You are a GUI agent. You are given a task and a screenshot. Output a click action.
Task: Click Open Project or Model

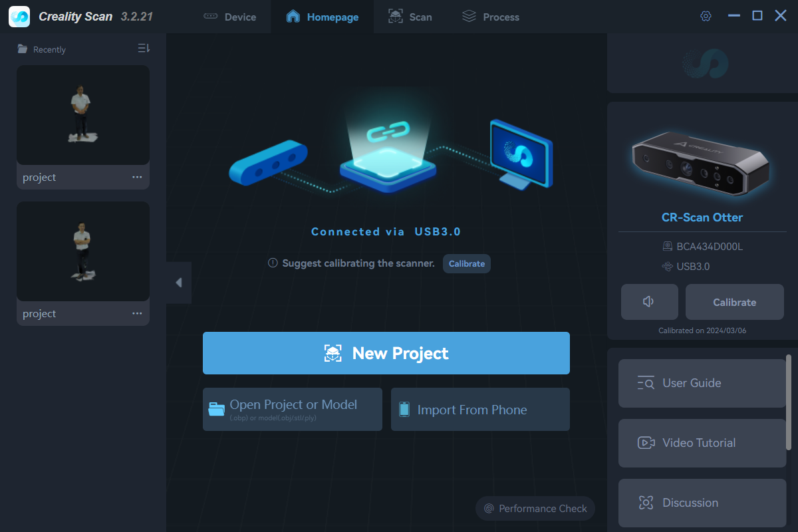293,409
